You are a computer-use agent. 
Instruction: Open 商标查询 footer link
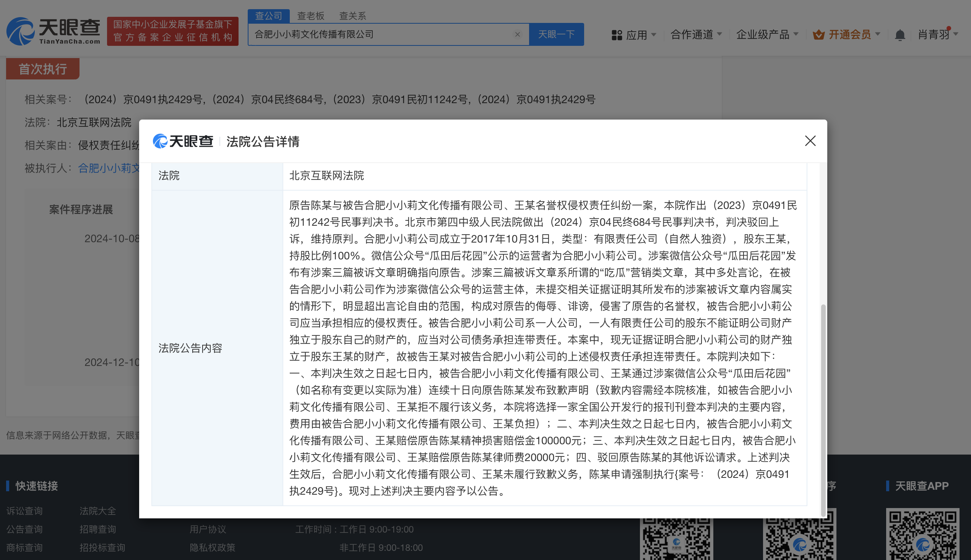pyautogui.click(x=24, y=547)
